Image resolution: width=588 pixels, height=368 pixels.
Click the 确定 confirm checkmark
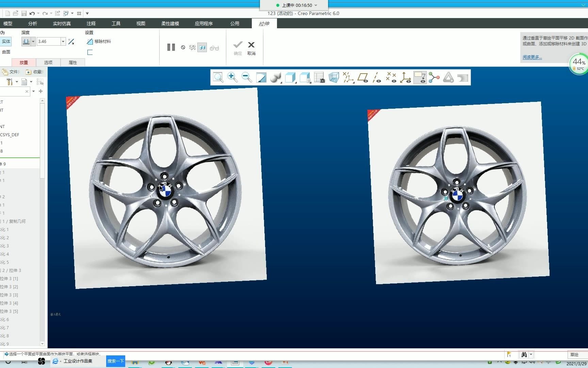238,48
